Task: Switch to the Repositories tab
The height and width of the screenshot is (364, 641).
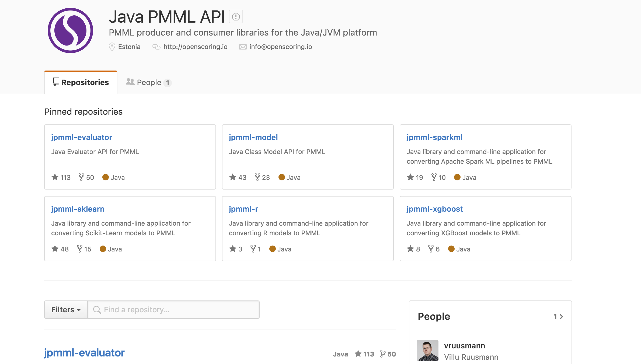Action: tap(81, 82)
